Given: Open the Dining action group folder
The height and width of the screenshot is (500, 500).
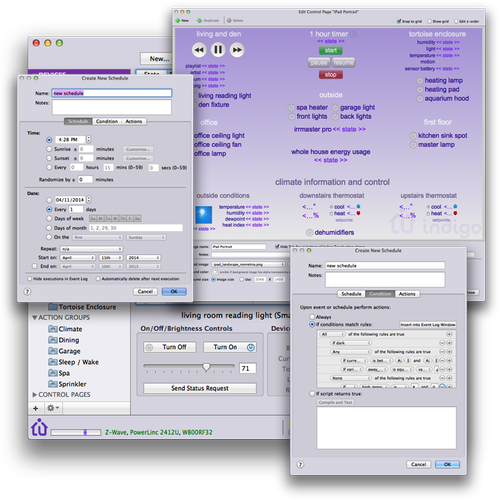Looking at the screenshot, I should point(53,340).
